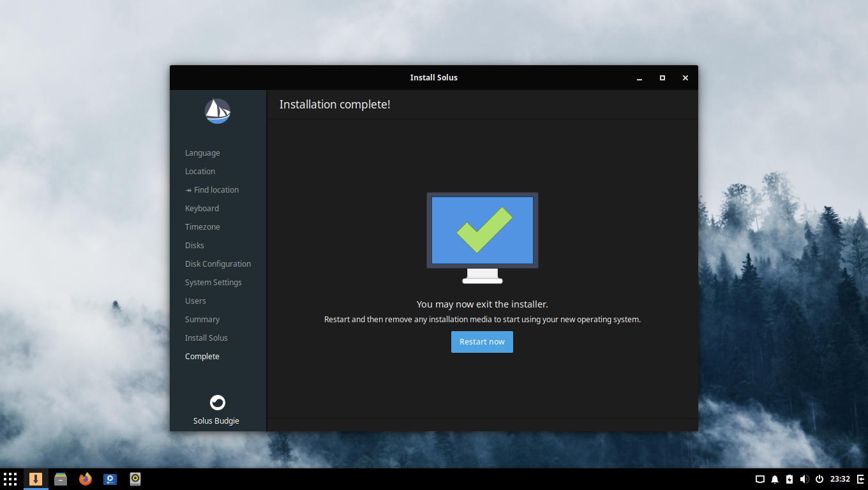Select the Location step in sidebar
This screenshot has width=868, height=490.
[x=200, y=172]
